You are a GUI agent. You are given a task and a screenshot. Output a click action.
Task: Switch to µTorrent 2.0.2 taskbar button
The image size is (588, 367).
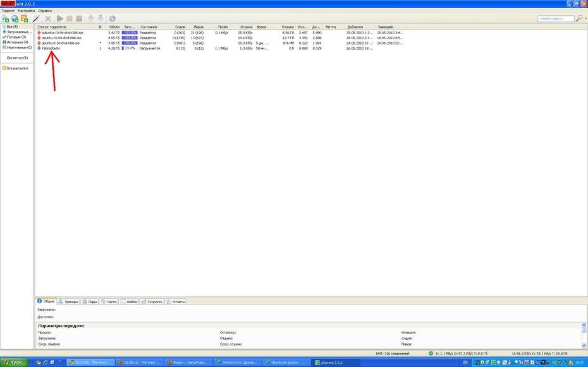click(x=336, y=363)
